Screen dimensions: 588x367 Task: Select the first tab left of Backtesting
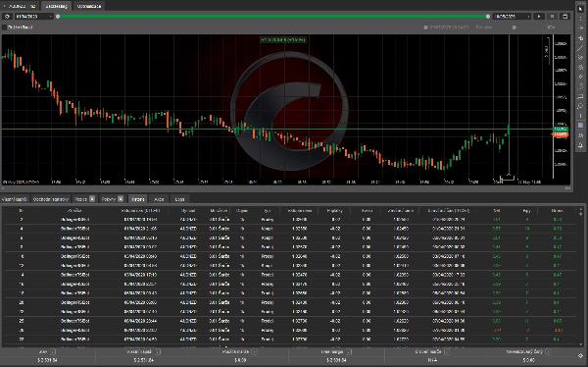pos(21,6)
